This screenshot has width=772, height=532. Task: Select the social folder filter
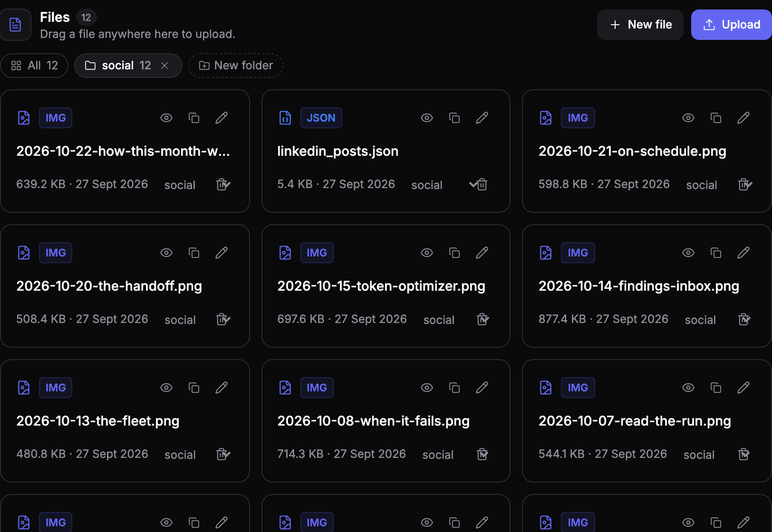tap(119, 66)
